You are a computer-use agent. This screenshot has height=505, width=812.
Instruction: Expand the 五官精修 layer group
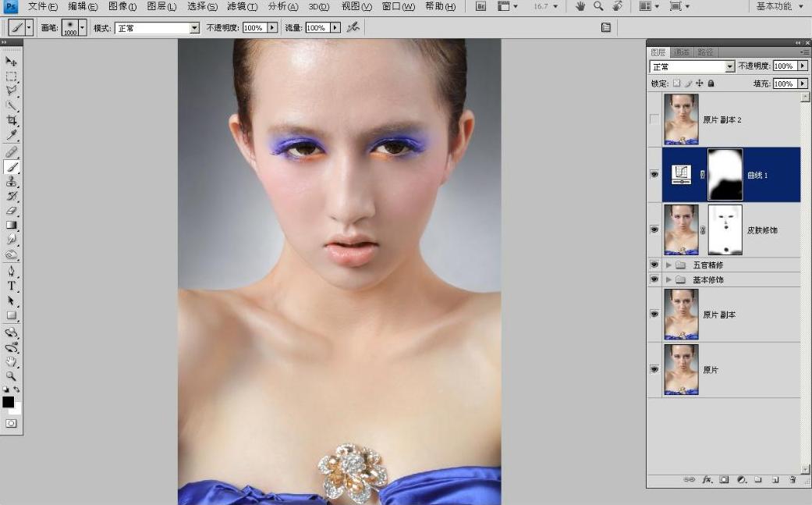[x=668, y=265]
